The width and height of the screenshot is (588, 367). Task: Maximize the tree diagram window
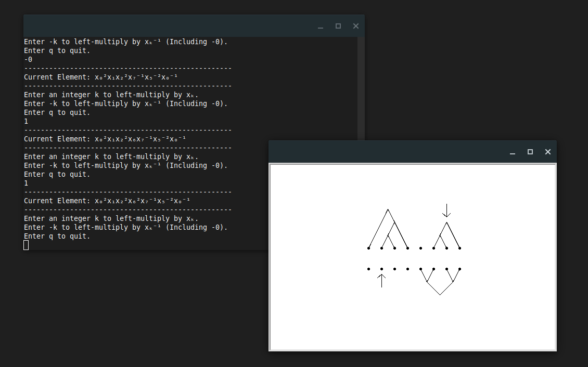530,152
